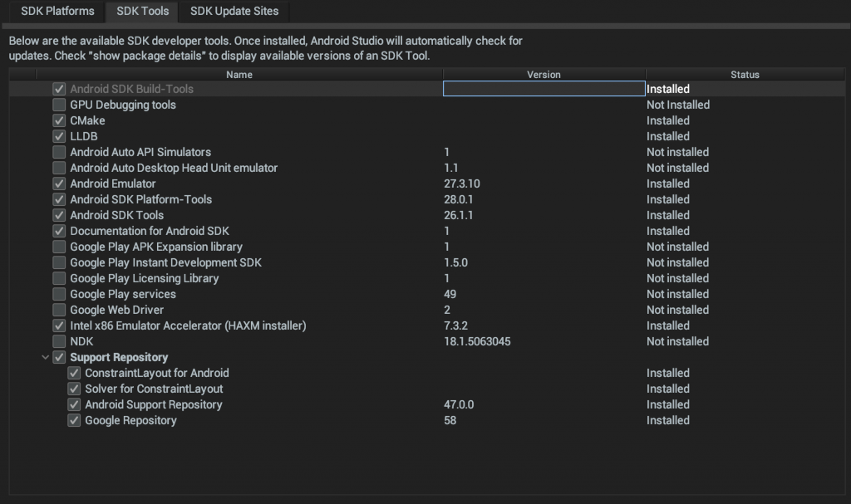Click the HAXM version 7.3.2
The height and width of the screenshot is (504, 851).
coord(456,325)
